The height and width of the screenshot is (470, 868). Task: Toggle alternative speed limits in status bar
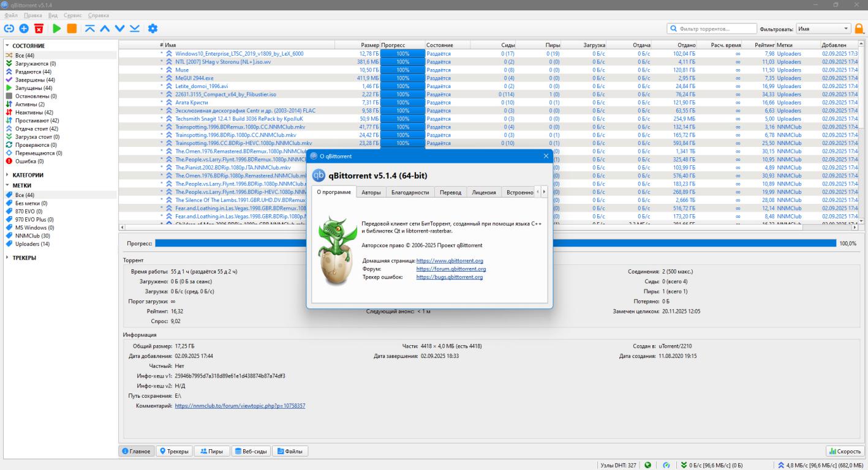click(x=666, y=465)
